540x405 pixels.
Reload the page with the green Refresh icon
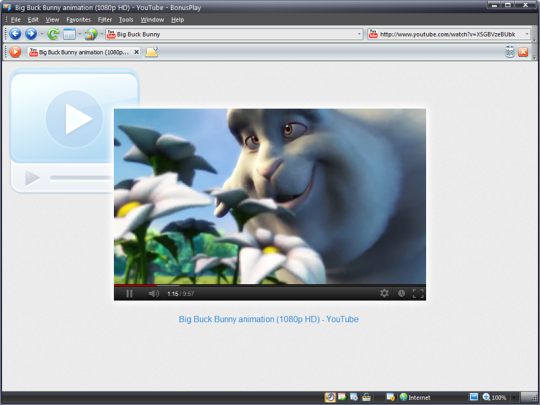(53, 34)
